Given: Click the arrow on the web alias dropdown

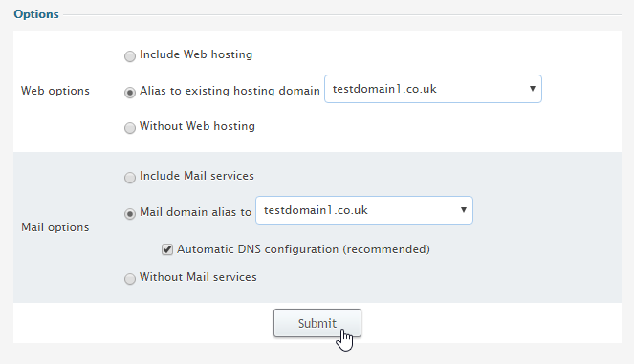Looking at the screenshot, I should tap(533, 89).
